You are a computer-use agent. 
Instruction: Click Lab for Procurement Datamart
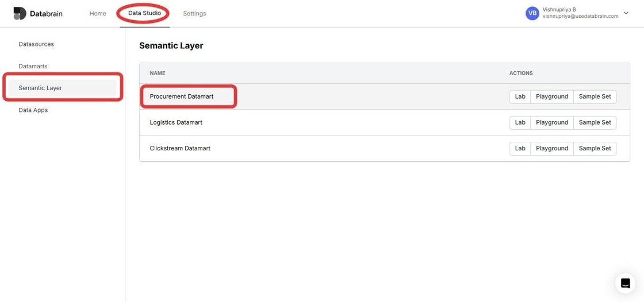[x=520, y=96]
